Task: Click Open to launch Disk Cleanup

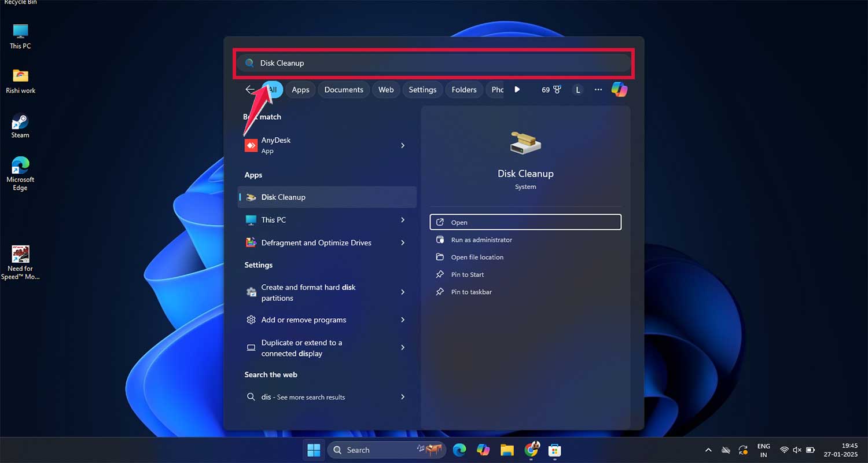Action: [x=525, y=222]
